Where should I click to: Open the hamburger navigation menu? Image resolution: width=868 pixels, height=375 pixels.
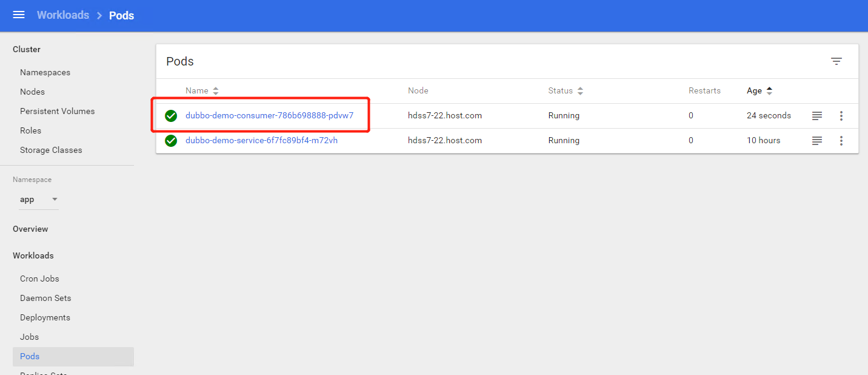click(x=19, y=15)
